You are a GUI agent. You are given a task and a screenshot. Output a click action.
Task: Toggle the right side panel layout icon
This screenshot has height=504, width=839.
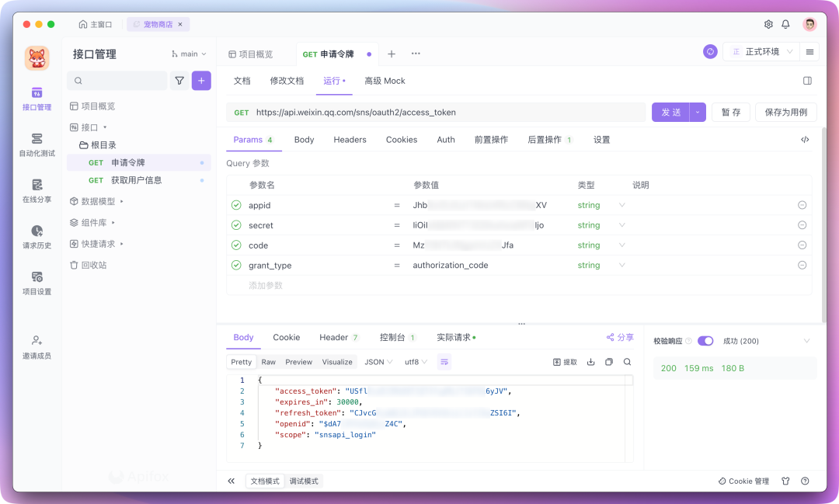(x=807, y=81)
